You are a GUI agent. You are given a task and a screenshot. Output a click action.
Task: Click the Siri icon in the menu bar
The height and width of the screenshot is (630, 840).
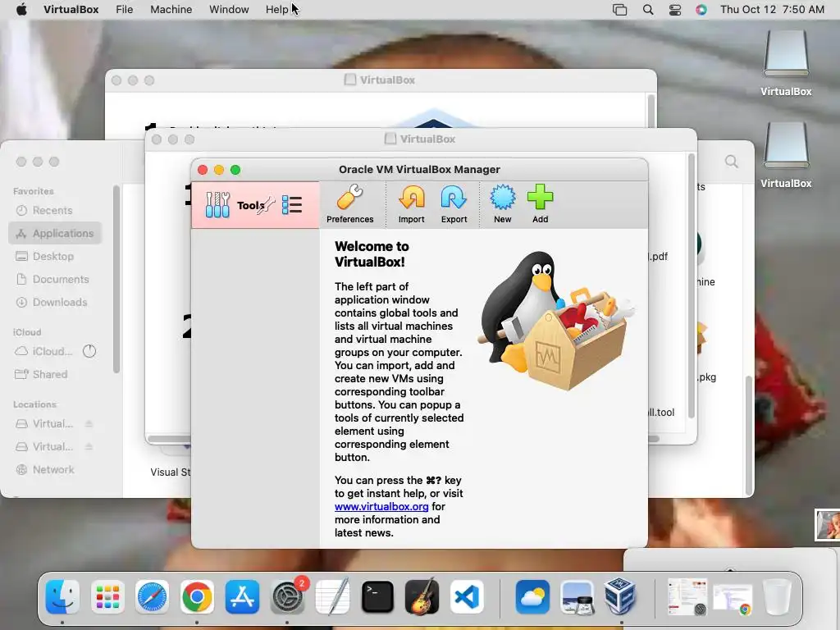click(701, 10)
